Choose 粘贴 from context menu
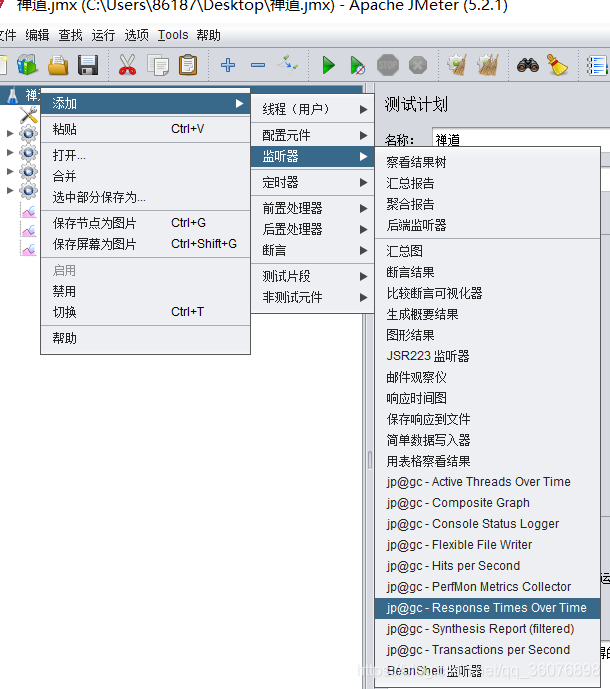Image resolution: width=610 pixels, height=689 pixels. 145,129
